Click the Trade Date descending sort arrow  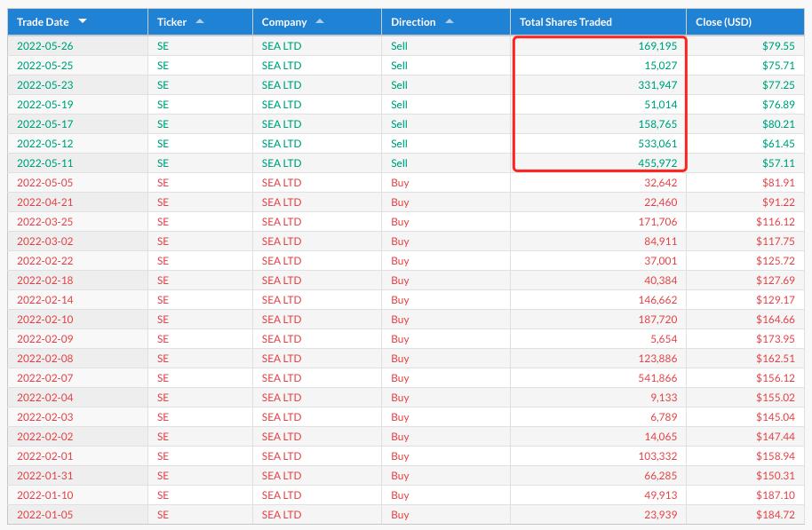pos(83,21)
